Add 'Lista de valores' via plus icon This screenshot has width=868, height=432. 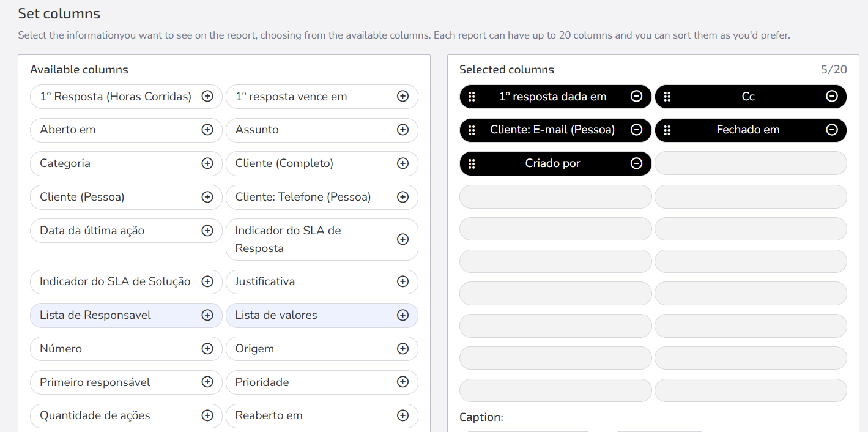click(402, 315)
